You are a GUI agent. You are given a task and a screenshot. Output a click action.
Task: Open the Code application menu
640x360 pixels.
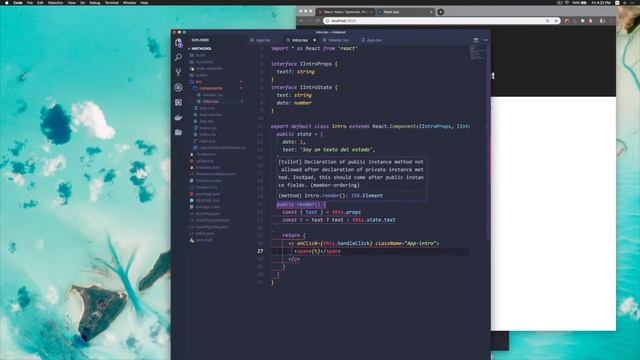tap(18, 2)
